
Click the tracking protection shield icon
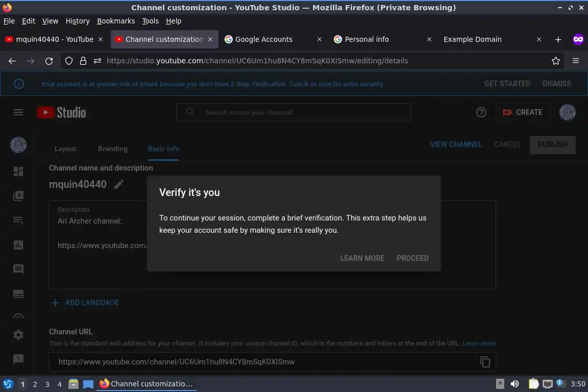pyautogui.click(x=68, y=61)
